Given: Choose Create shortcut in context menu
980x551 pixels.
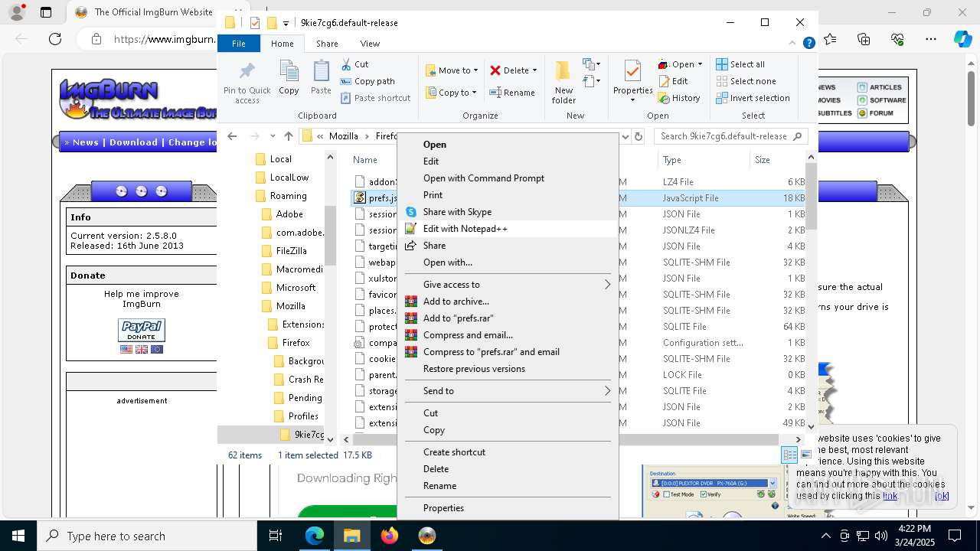Looking at the screenshot, I should 508,452.
